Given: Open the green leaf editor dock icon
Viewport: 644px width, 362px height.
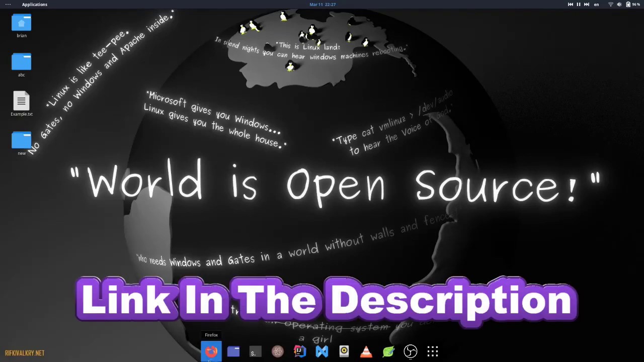Looking at the screenshot, I should tap(388, 351).
